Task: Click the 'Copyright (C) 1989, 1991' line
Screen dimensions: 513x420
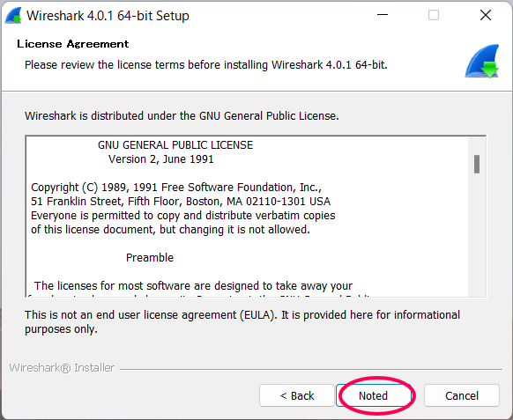Action: pos(176,188)
